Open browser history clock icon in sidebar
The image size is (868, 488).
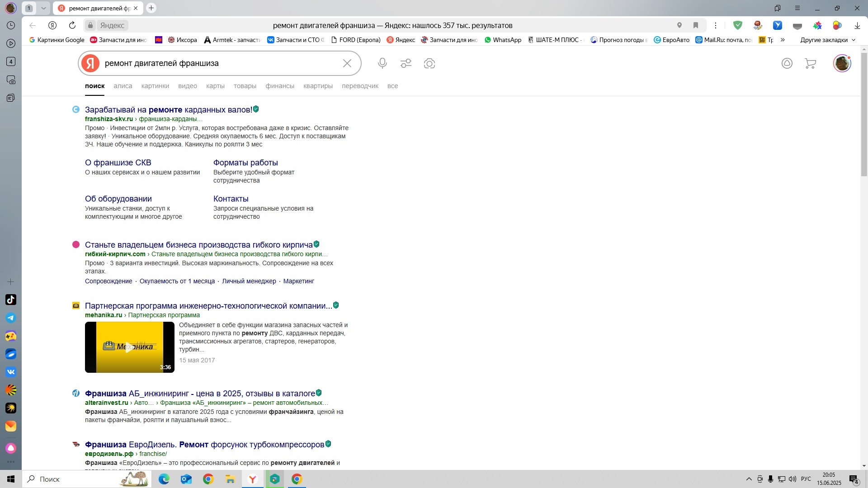click(11, 25)
